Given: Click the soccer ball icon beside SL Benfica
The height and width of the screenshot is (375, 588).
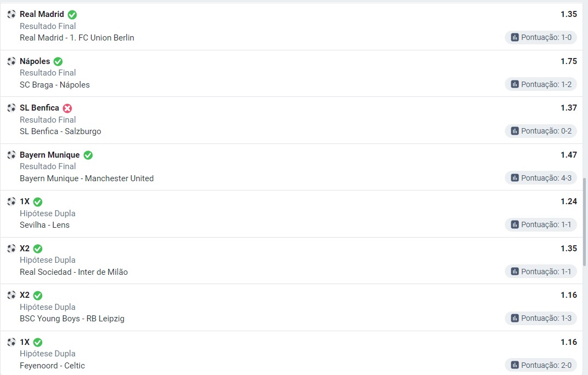Looking at the screenshot, I should 11,108.
